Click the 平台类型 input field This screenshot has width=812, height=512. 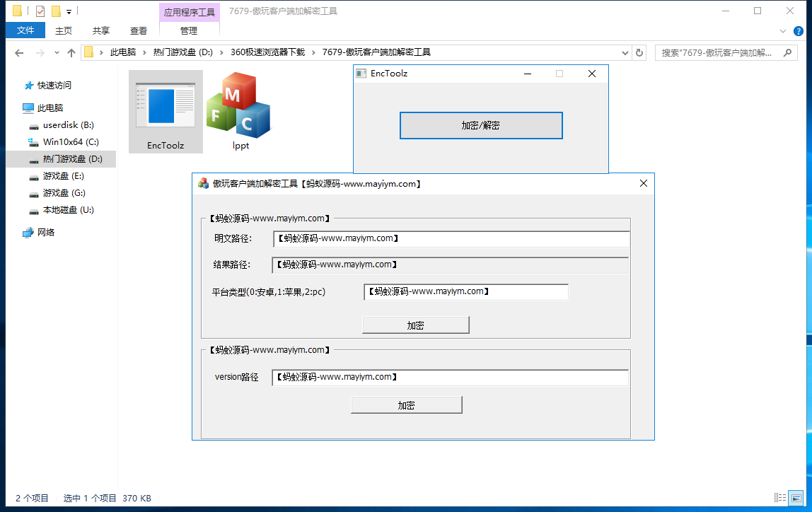coord(465,291)
